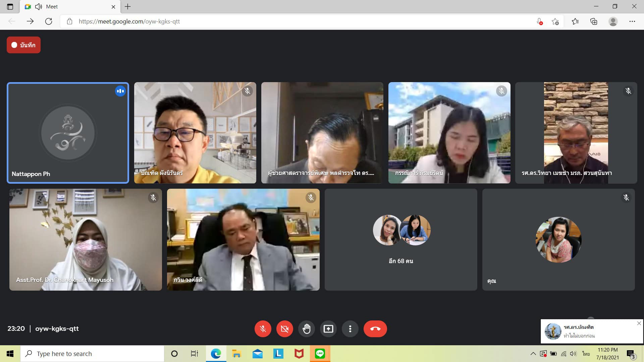Open more options three-dot menu in Meet

pyautogui.click(x=350, y=329)
